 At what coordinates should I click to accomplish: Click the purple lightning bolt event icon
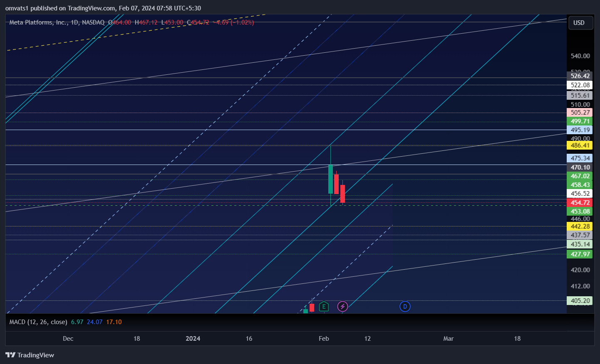pos(342,307)
